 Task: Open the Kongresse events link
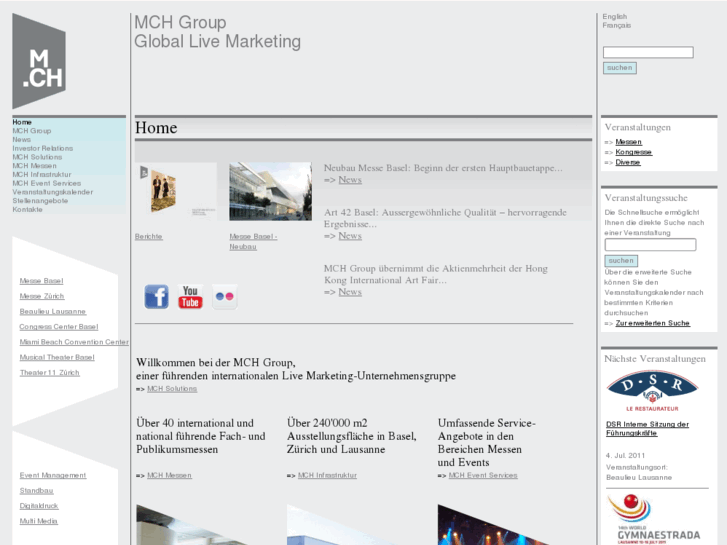click(x=634, y=152)
